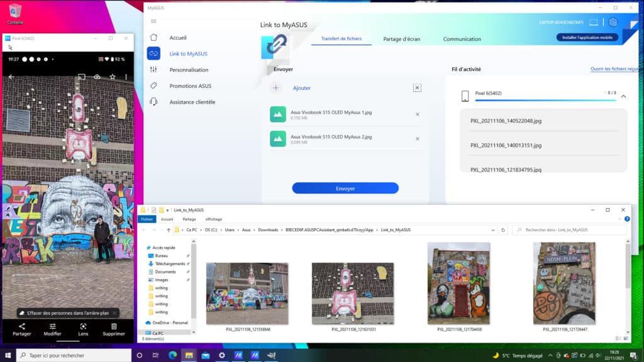Tap the cloud backup icon on phone
Screen dimensions: 644x362
tap(97, 77)
